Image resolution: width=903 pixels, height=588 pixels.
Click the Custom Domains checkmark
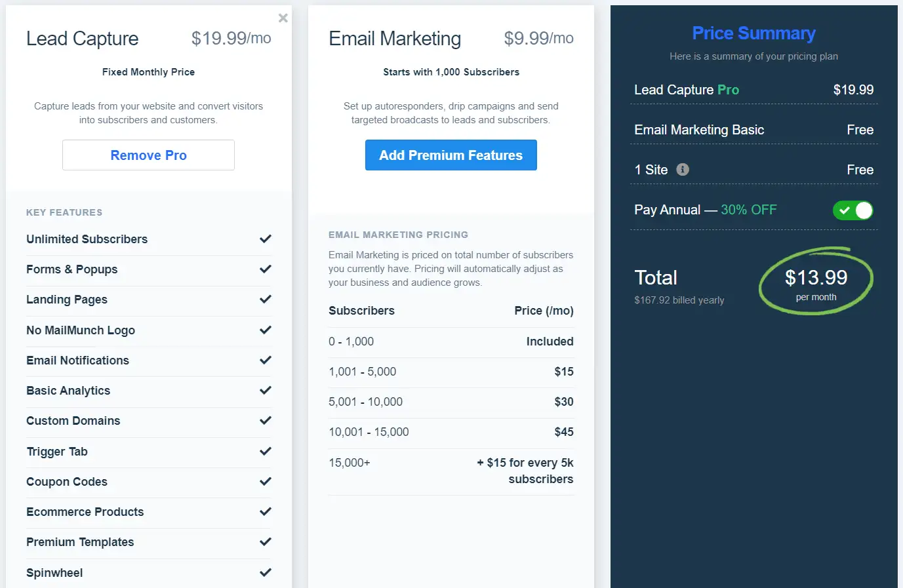[x=265, y=421]
